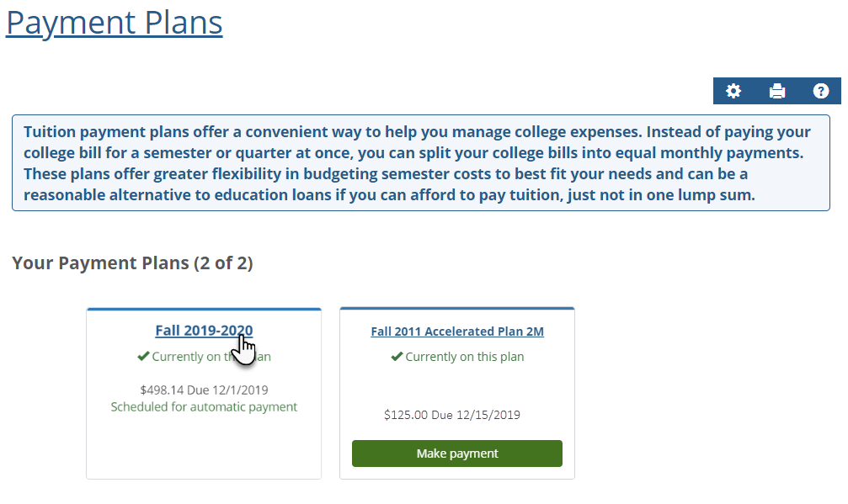Open help with the question mark icon
This screenshot has width=848, height=504.
click(821, 91)
